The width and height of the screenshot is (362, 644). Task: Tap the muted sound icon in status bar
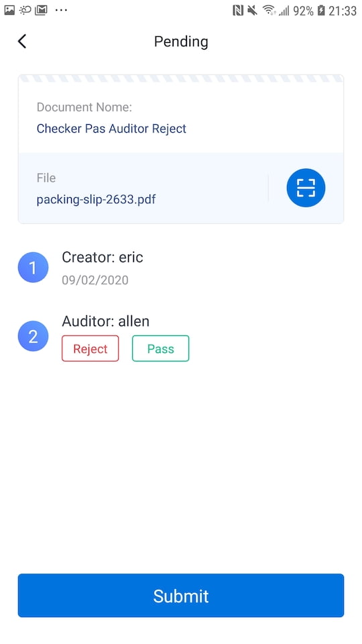(x=253, y=10)
